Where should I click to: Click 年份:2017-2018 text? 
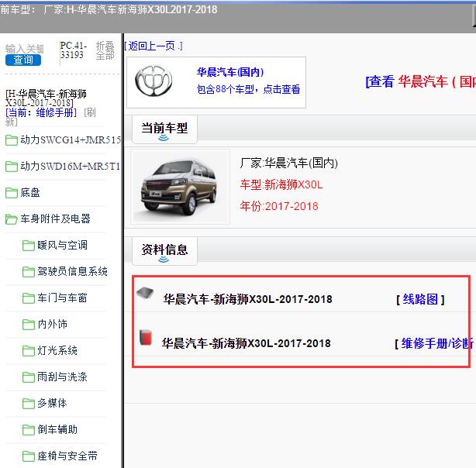[x=279, y=206]
